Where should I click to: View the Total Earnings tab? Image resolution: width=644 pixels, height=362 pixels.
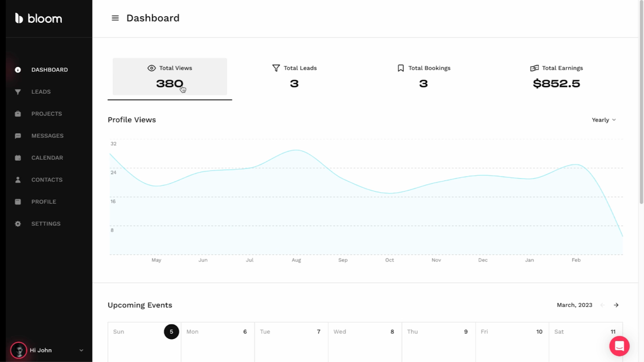[556, 76]
